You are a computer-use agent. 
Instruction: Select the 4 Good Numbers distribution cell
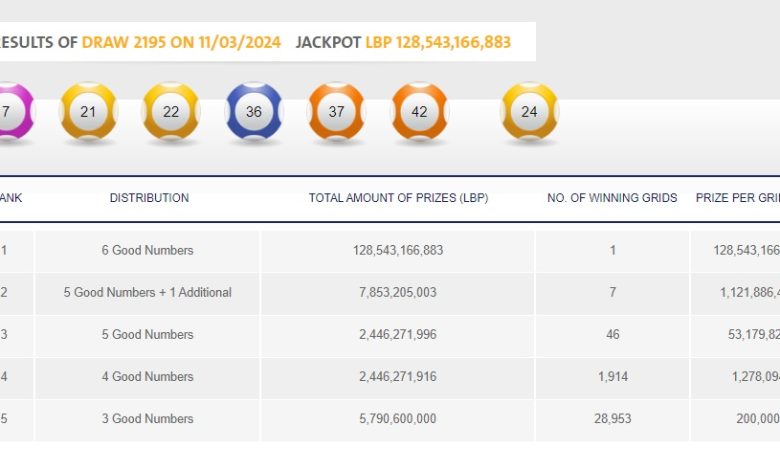point(148,376)
